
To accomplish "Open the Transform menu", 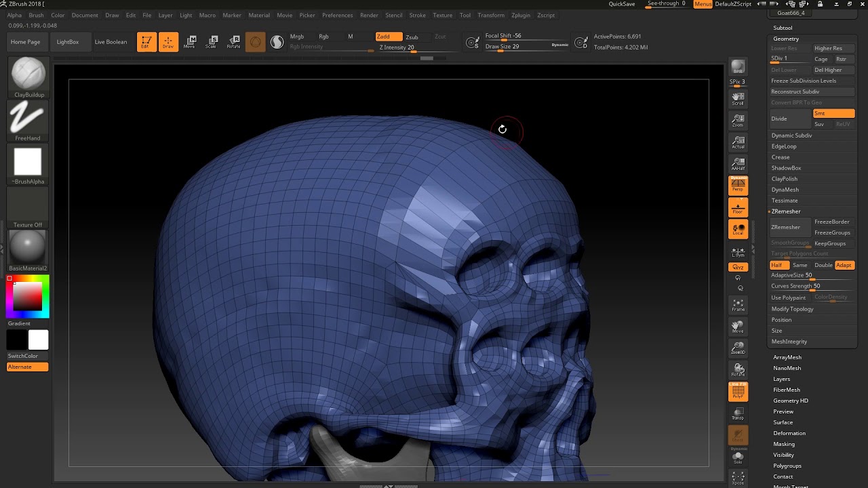I will click(x=490, y=15).
